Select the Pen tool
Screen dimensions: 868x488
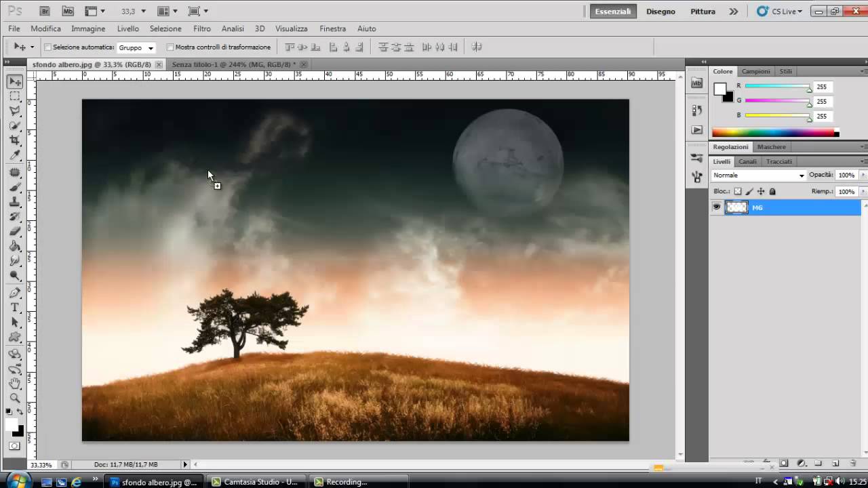pyautogui.click(x=15, y=293)
